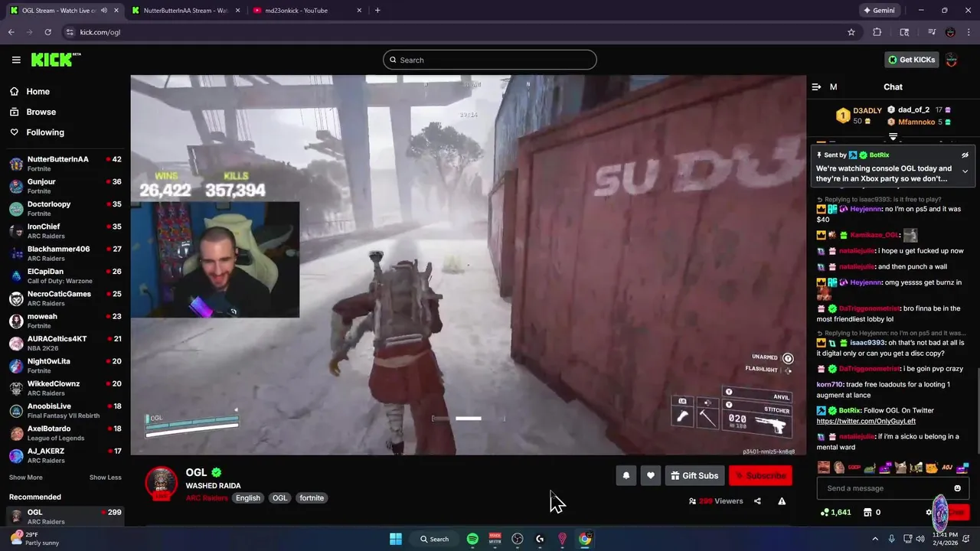Viewport: 980px width, 551px height.
Task: Open a new browser tab
Action: pyautogui.click(x=377, y=11)
